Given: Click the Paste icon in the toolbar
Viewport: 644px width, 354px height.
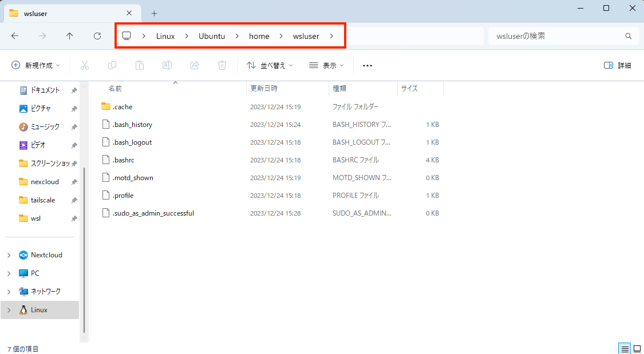Looking at the screenshot, I should tap(140, 65).
